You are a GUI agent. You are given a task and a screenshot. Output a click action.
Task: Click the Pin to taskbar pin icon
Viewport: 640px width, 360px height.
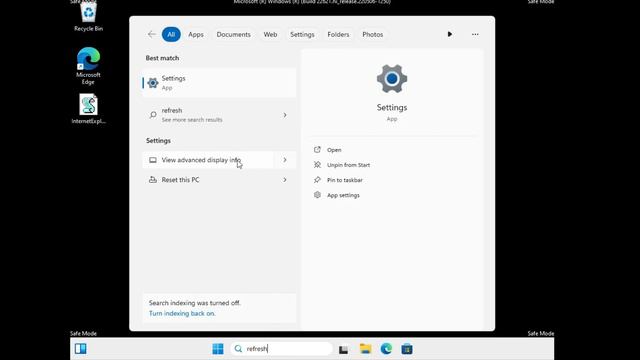click(317, 180)
